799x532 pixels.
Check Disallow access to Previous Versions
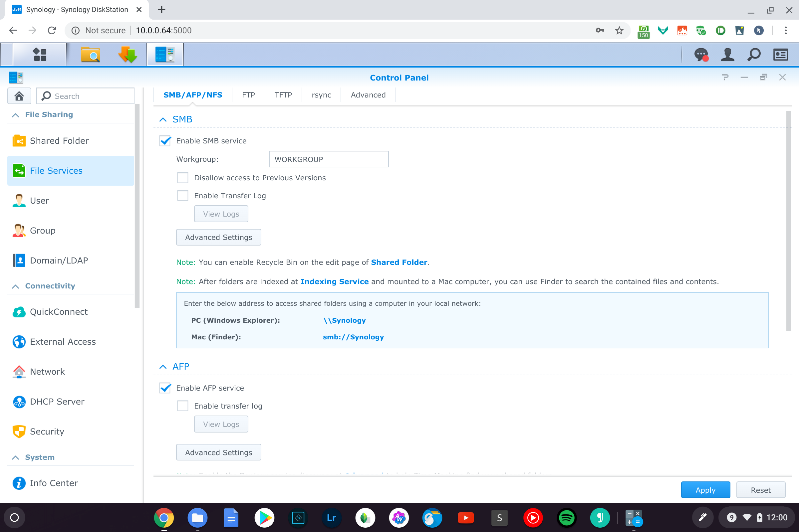pyautogui.click(x=183, y=178)
